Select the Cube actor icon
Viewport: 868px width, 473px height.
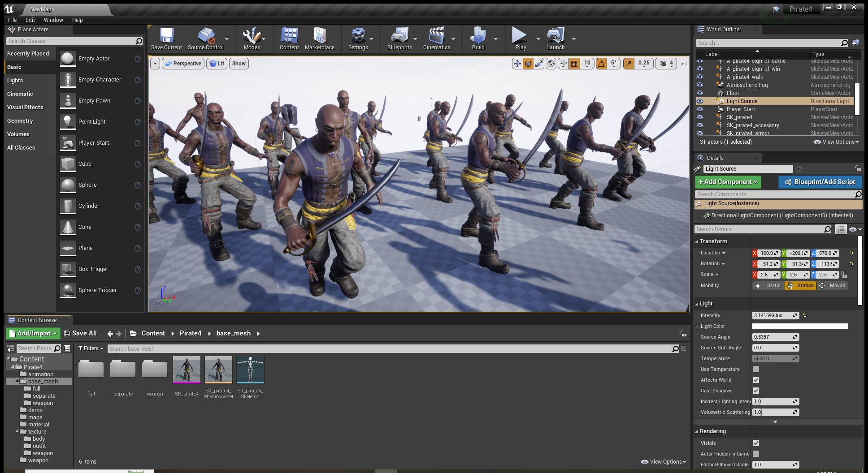tap(68, 164)
